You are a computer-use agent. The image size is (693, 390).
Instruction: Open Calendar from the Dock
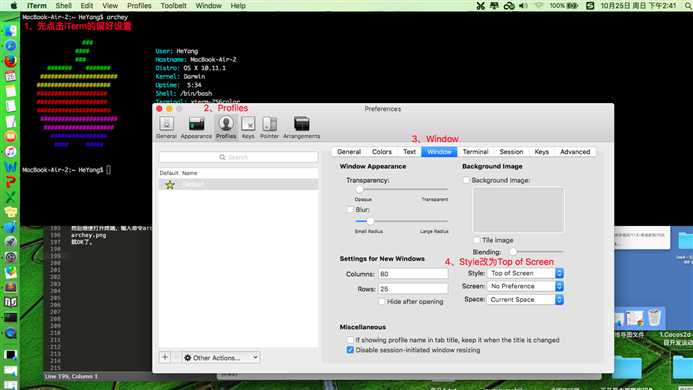pyautogui.click(x=11, y=76)
